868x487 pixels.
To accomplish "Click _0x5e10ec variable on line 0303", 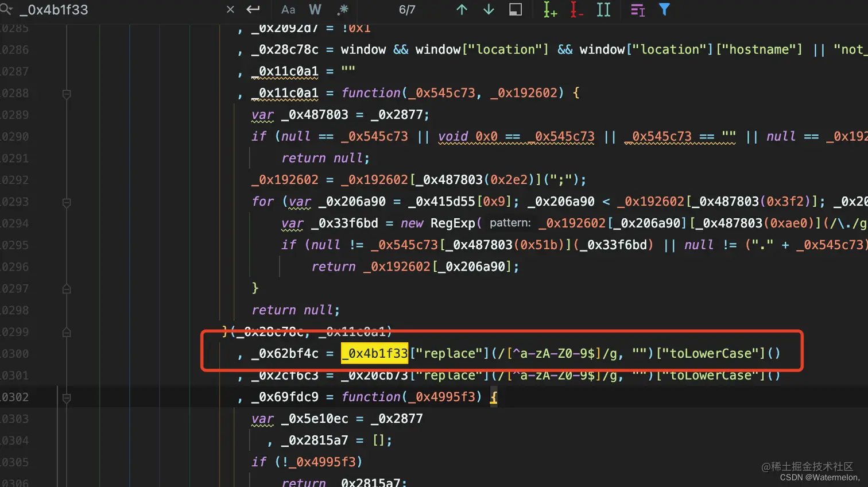I will point(315,419).
